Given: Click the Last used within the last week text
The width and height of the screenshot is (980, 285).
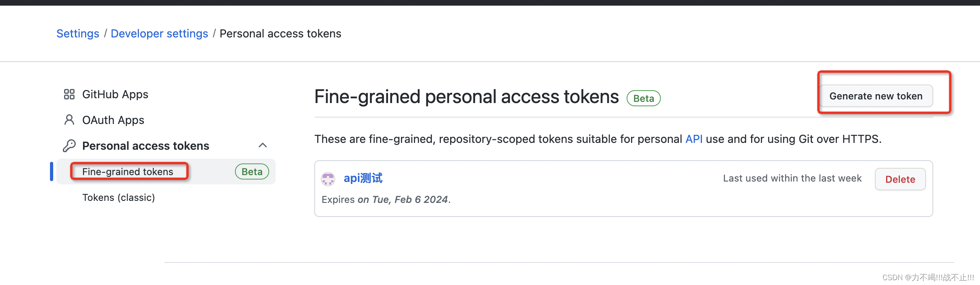Looking at the screenshot, I should point(792,178).
